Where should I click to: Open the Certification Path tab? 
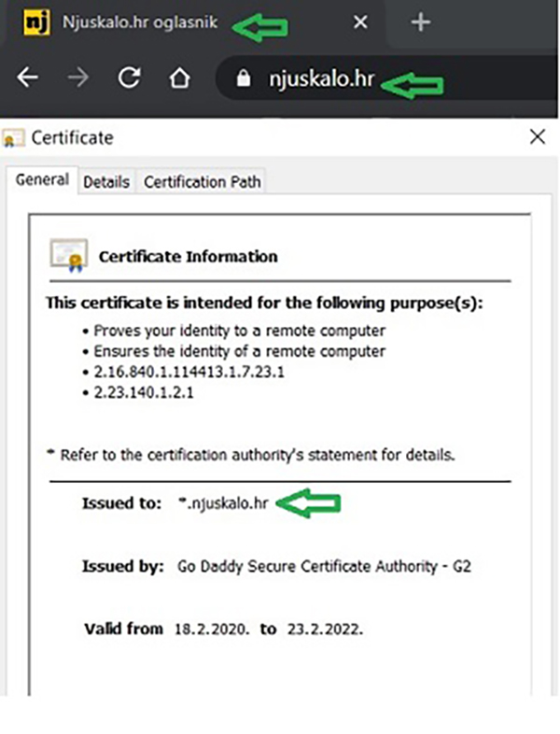(203, 181)
